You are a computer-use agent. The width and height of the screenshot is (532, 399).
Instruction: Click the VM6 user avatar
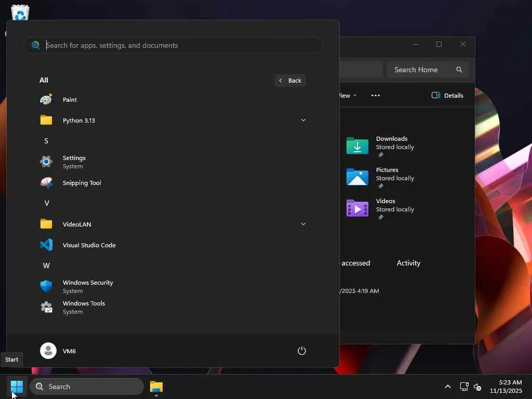pos(48,351)
